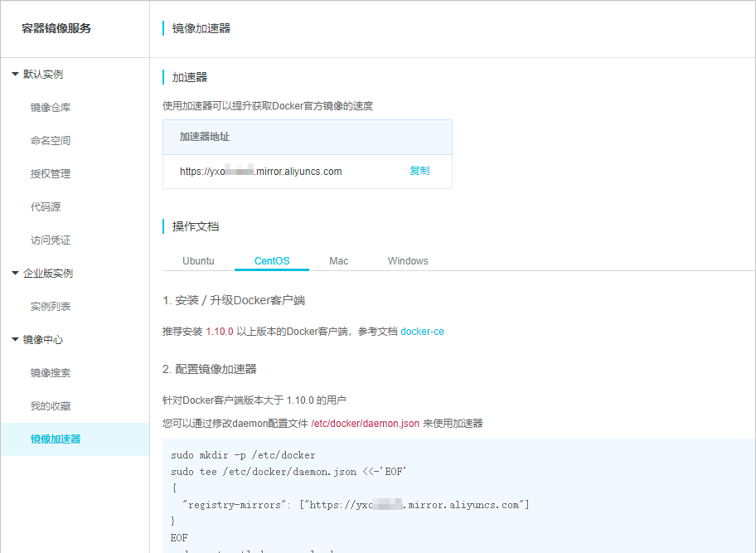Collapse the 默认实例 section arrow
Image resolution: width=756 pixels, height=553 pixels.
pyautogui.click(x=15, y=75)
